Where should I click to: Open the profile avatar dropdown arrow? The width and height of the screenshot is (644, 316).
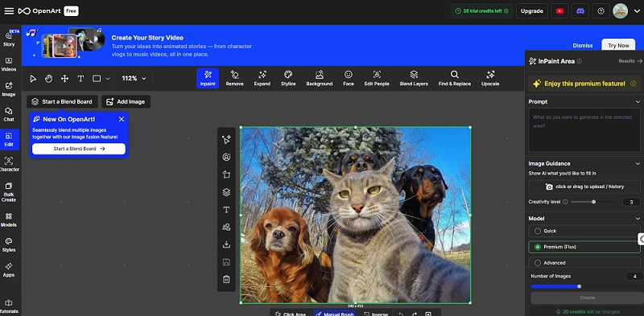(x=637, y=11)
